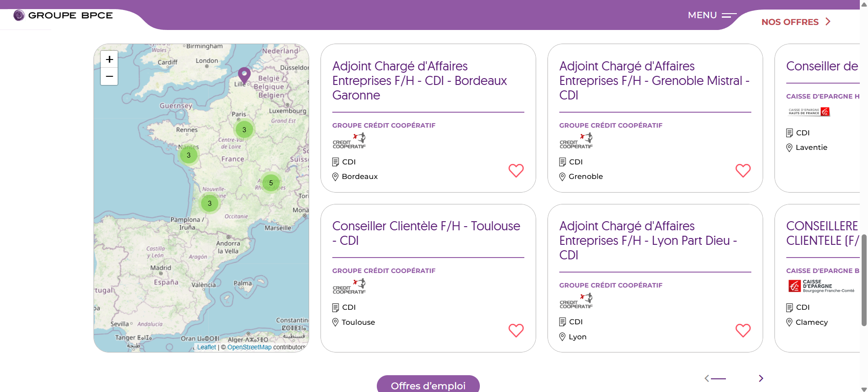Click the Madrid label on the map
868x392 pixels.
click(x=161, y=268)
